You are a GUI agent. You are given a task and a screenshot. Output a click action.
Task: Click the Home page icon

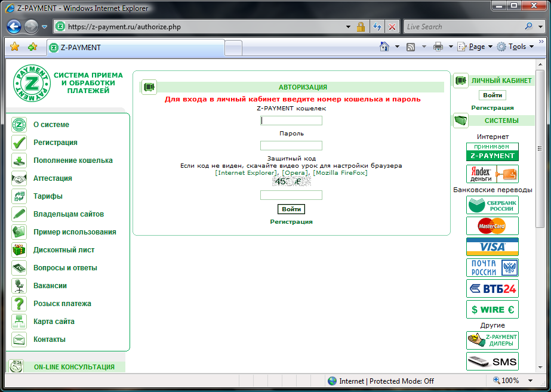pos(384,47)
